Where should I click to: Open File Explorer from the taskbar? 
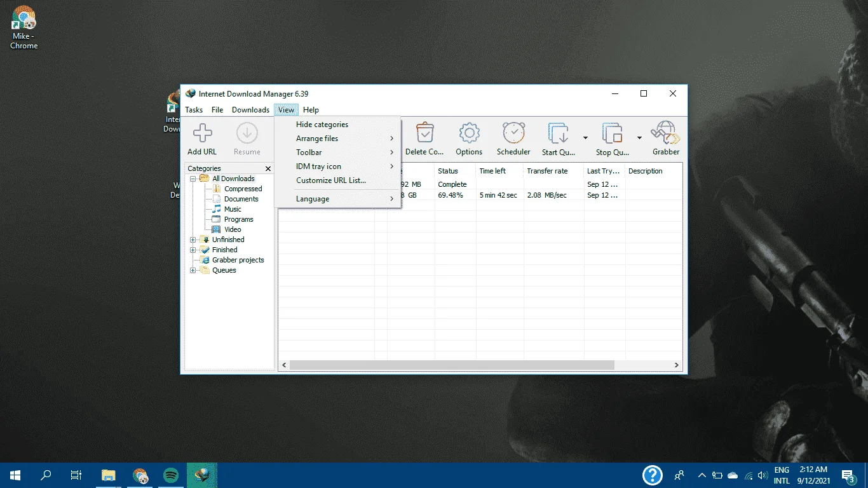pyautogui.click(x=109, y=475)
